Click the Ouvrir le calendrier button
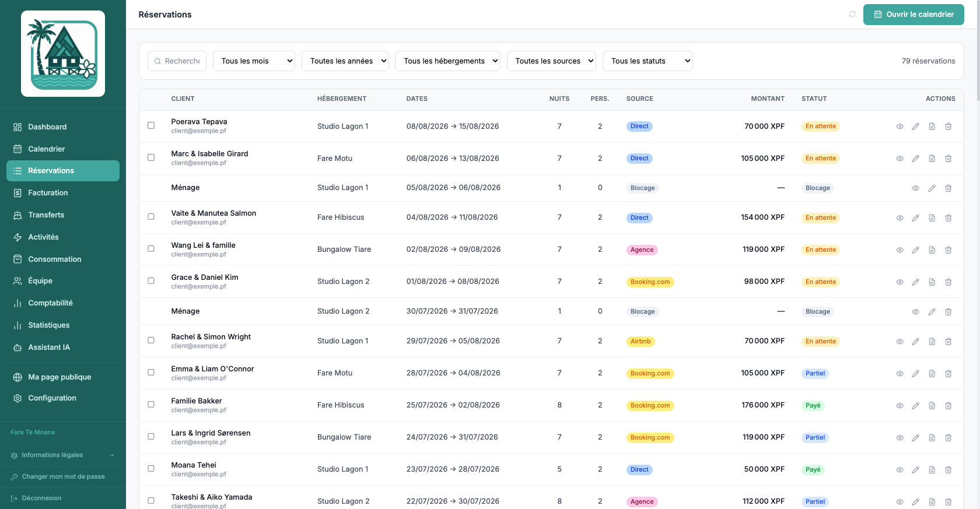Image resolution: width=980 pixels, height=509 pixels. (x=914, y=15)
